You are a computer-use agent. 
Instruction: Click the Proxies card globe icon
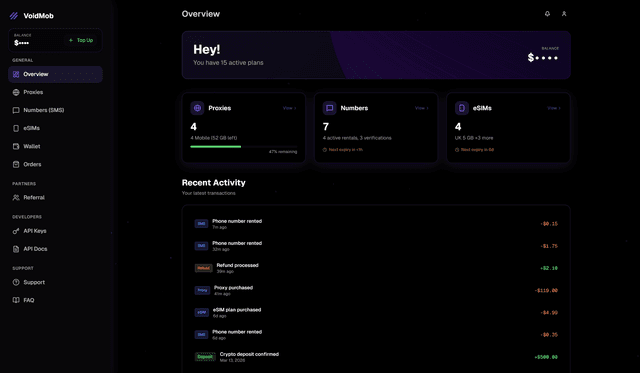(197, 108)
